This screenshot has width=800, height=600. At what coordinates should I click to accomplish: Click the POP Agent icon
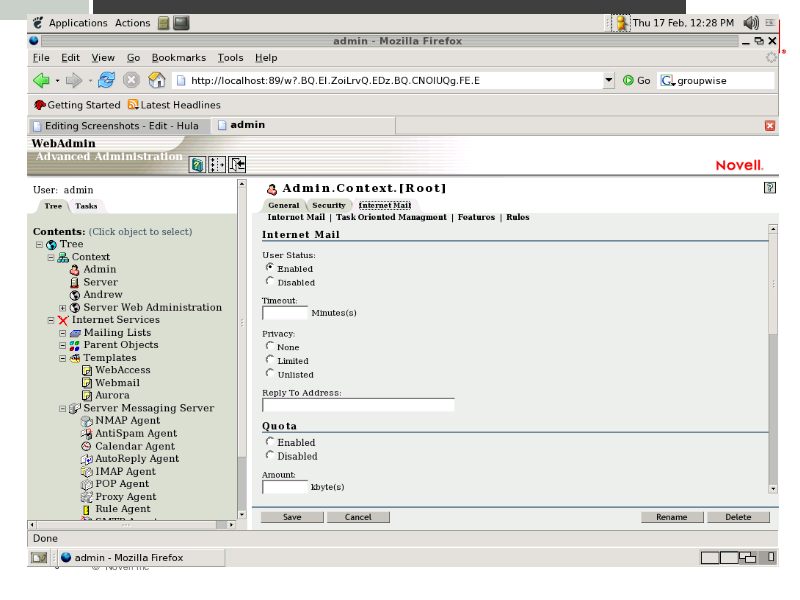[x=87, y=484]
